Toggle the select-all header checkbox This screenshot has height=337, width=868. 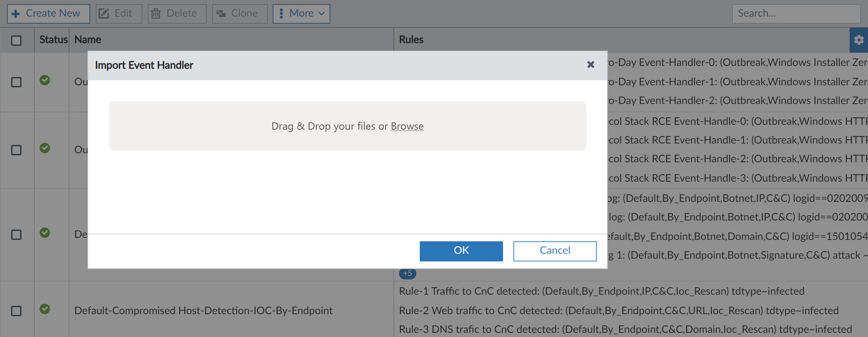click(x=16, y=41)
